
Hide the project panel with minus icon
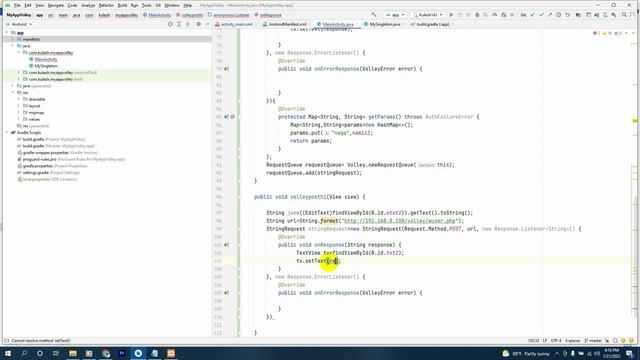pos(207,24)
